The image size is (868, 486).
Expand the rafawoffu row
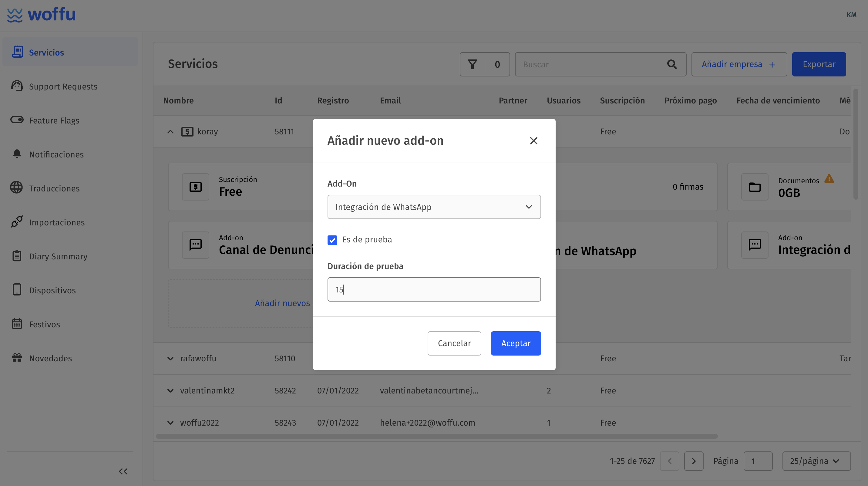click(x=170, y=358)
